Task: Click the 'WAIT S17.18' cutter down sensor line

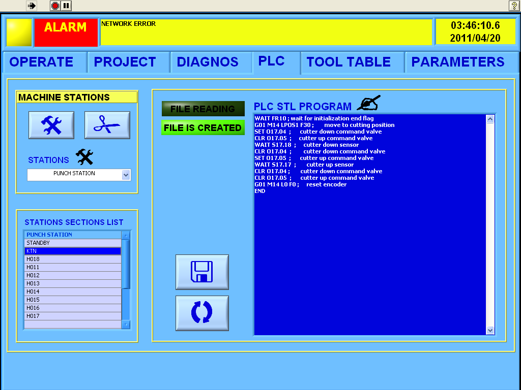Action: pos(307,145)
